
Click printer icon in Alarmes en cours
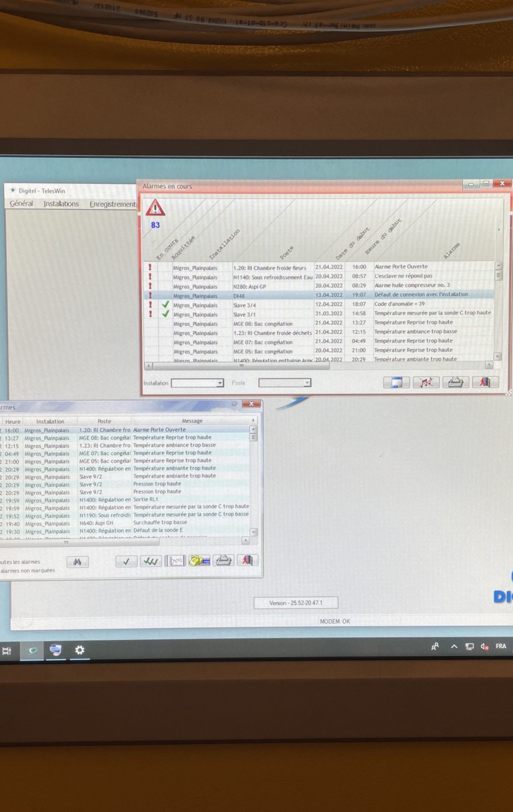tap(455, 383)
